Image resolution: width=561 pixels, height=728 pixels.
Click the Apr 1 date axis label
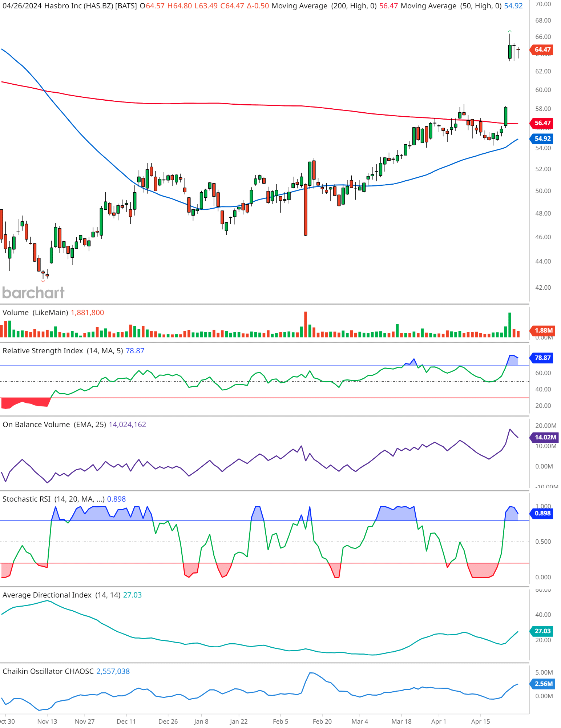[439, 721]
